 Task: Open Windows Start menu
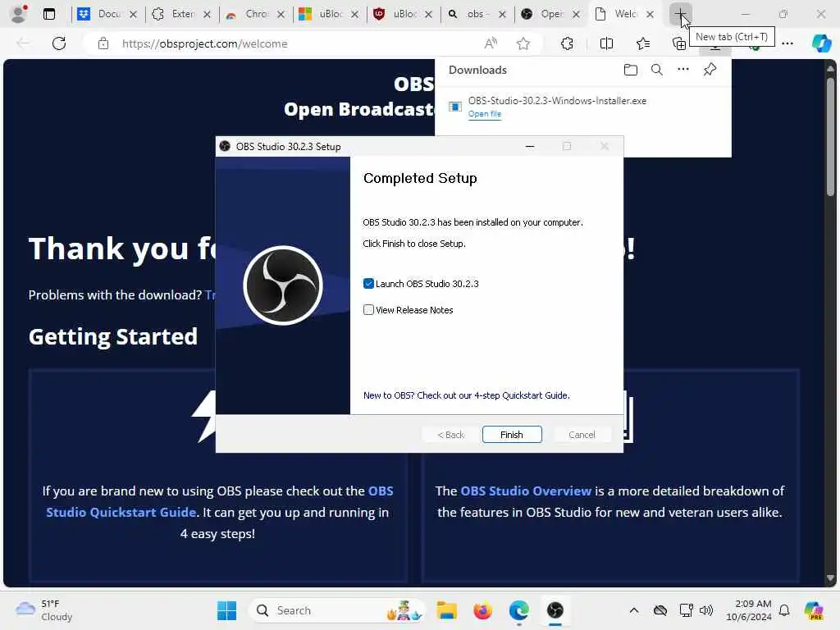(x=226, y=610)
